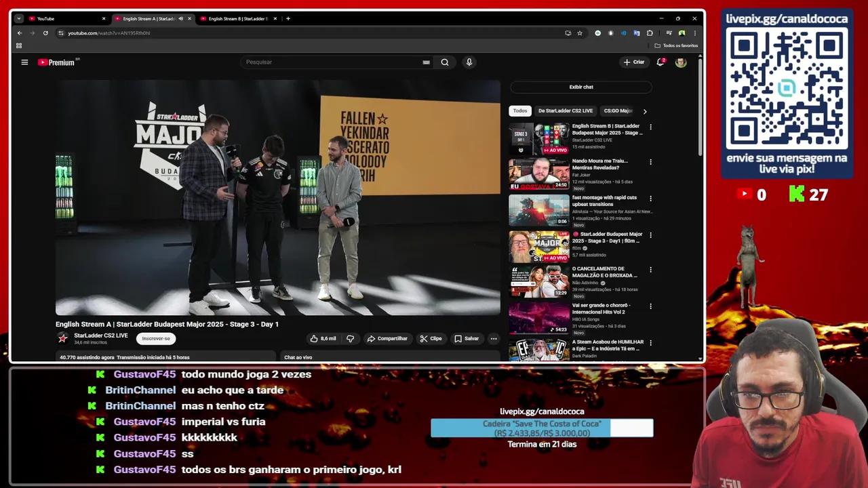
Task: Click the video title English Stream A text
Action: [x=167, y=324]
